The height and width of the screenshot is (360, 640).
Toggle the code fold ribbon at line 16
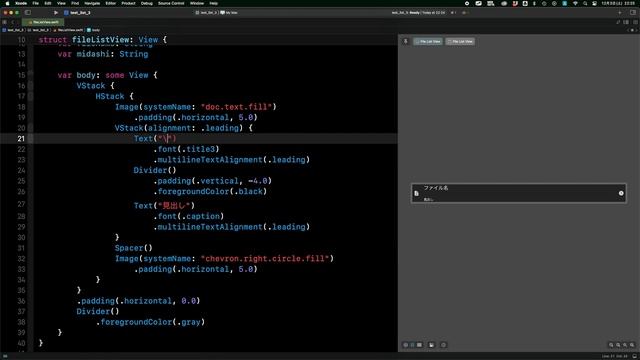click(x=31, y=86)
